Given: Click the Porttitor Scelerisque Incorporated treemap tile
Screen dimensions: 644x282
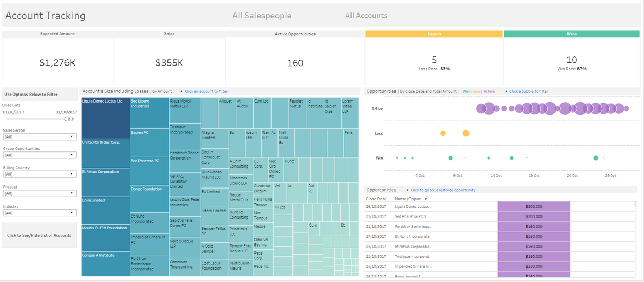Looking at the screenshot, I should (x=149, y=265).
